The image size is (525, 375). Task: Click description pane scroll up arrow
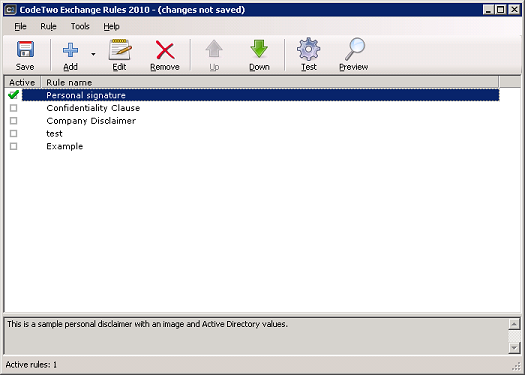pyautogui.click(x=514, y=324)
